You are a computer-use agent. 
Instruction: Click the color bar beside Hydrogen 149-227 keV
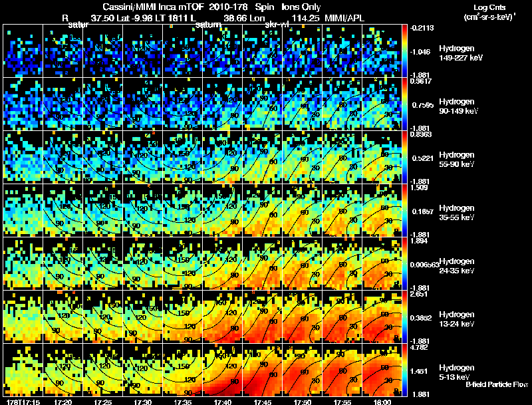pos(404,51)
